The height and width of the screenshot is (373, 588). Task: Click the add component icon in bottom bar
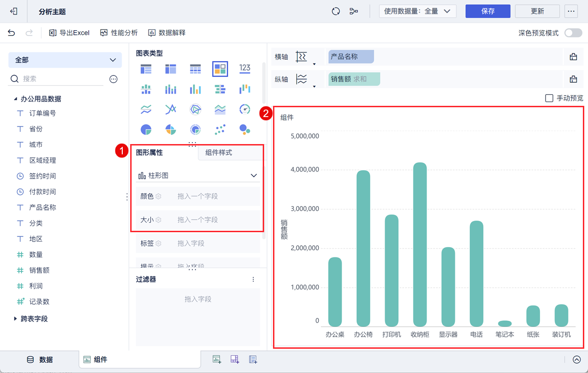[217, 359]
